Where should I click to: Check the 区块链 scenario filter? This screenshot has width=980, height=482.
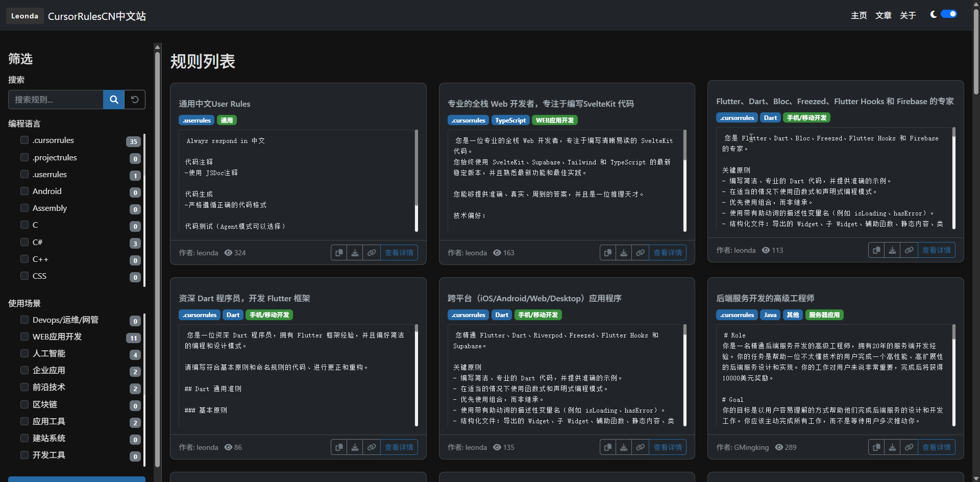click(24, 404)
